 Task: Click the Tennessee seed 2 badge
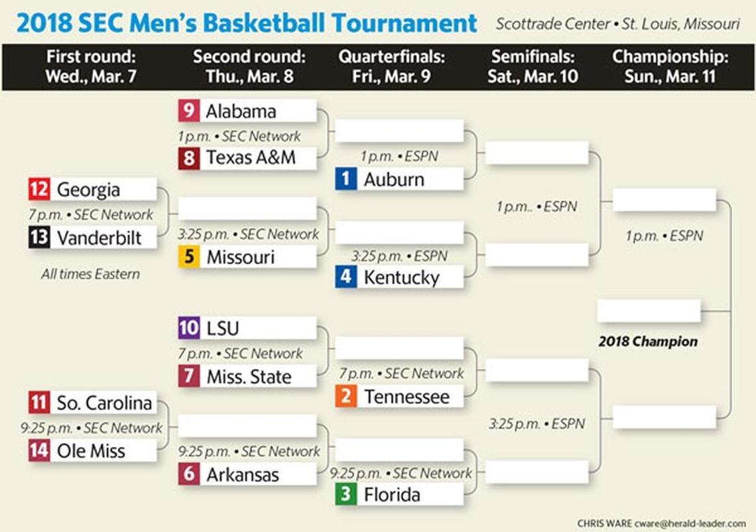346,397
